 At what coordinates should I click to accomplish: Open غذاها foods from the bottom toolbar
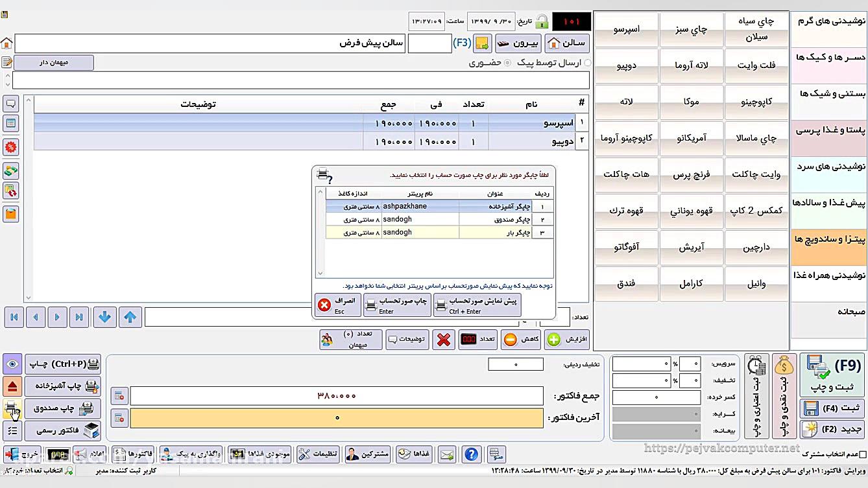pyautogui.click(x=415, y=454)
